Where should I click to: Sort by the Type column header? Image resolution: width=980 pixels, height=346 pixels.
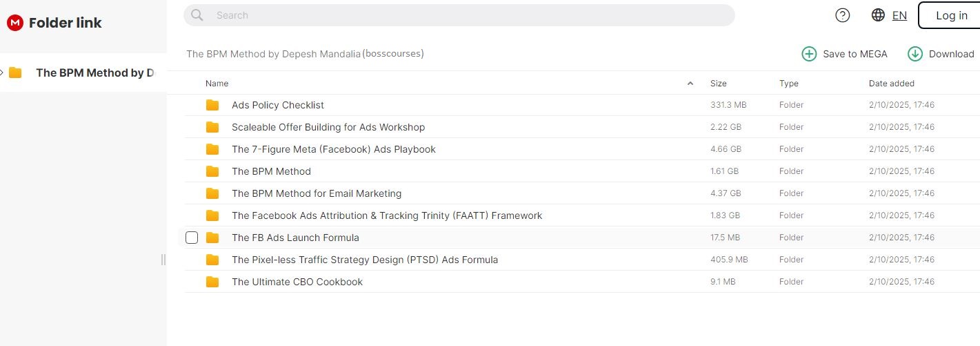(788, 84)
